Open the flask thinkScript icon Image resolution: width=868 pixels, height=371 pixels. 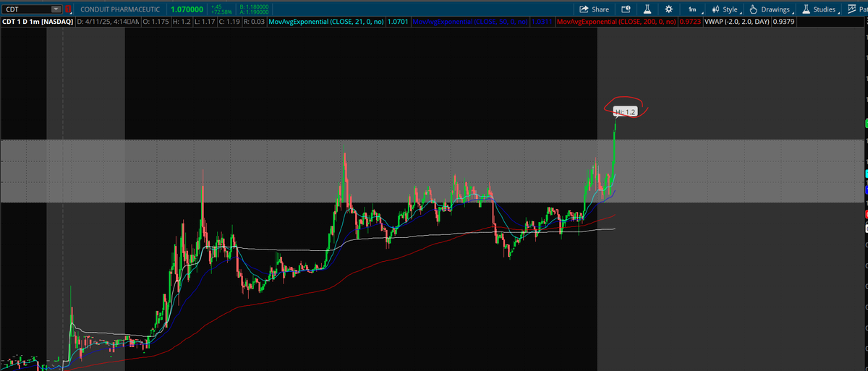[x=647, y=9]
